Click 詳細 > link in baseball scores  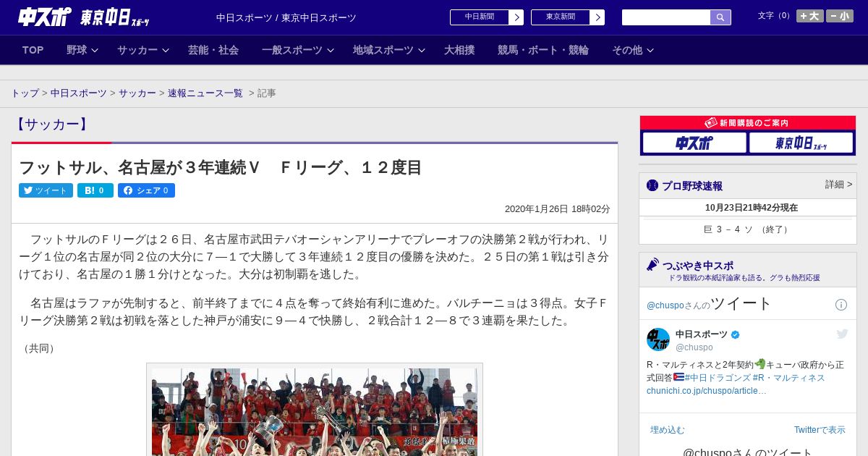pos(838,185)
